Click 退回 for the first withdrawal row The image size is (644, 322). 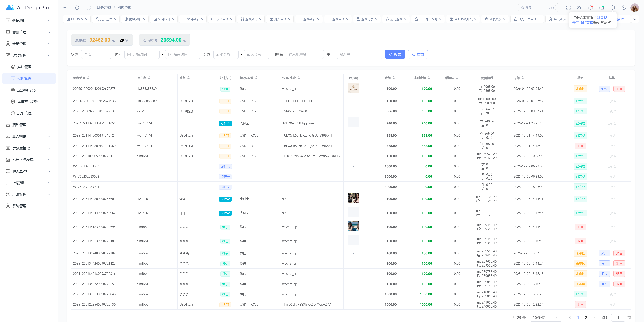[x=619, y=89]
